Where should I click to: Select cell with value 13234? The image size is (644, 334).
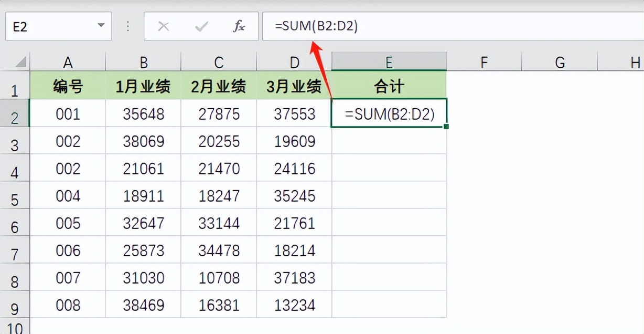(x=294, y=305)
